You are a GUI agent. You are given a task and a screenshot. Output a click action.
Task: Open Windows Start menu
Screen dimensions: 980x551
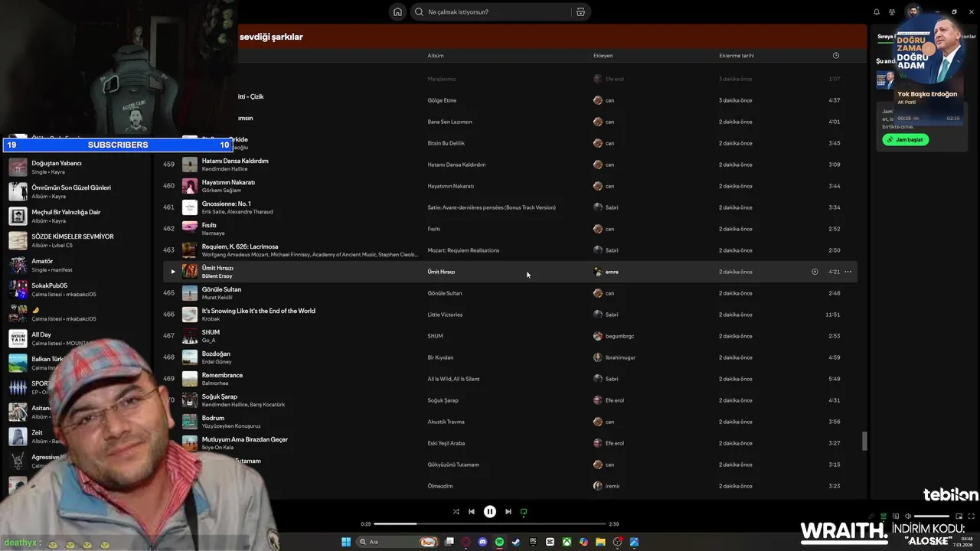(x=346, y=542)
